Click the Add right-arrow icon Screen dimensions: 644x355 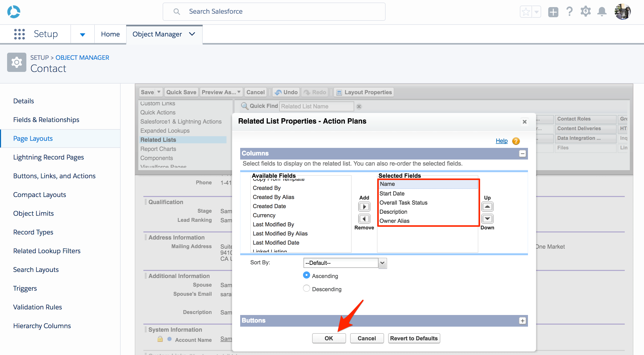pos(364,207)
